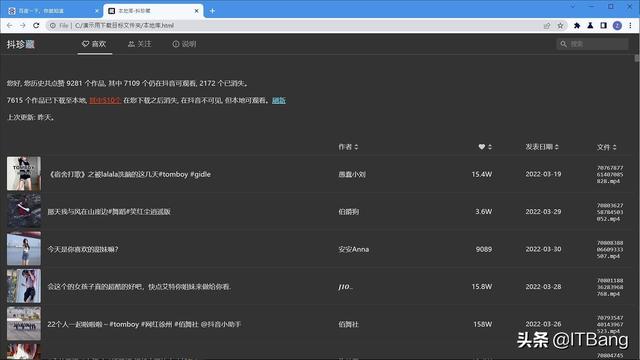Click the title 今天是你喜欢的…?
640x360 pixels.
click(83, 249)
